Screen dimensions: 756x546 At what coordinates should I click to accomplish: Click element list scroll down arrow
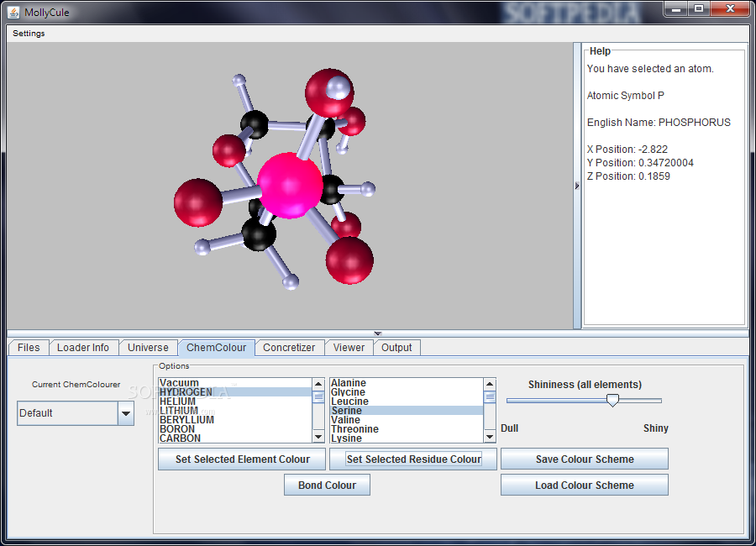(318, 437)
